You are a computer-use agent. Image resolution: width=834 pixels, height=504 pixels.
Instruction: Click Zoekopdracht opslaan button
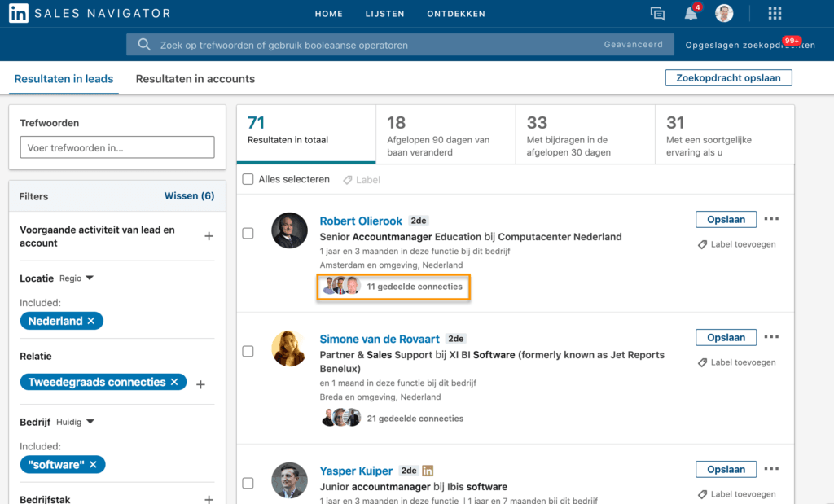pyautogui.click(x=728, y=77)
